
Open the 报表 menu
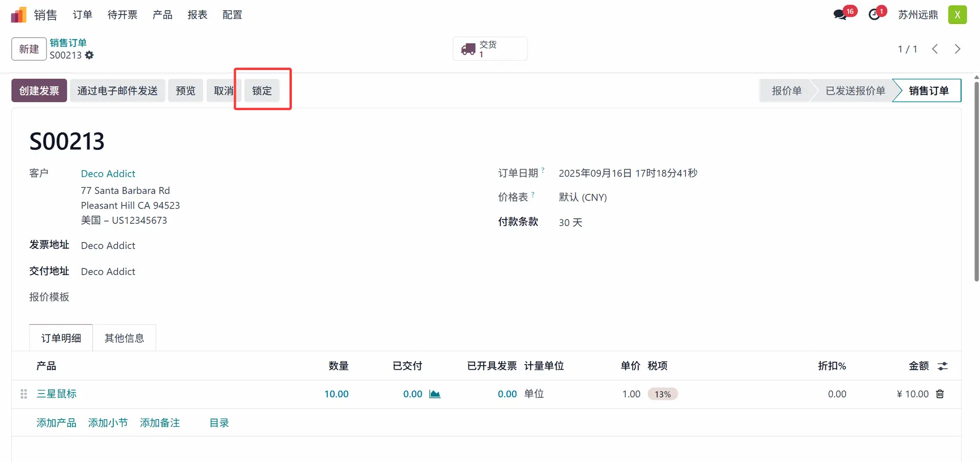click(x=197, y=15)
